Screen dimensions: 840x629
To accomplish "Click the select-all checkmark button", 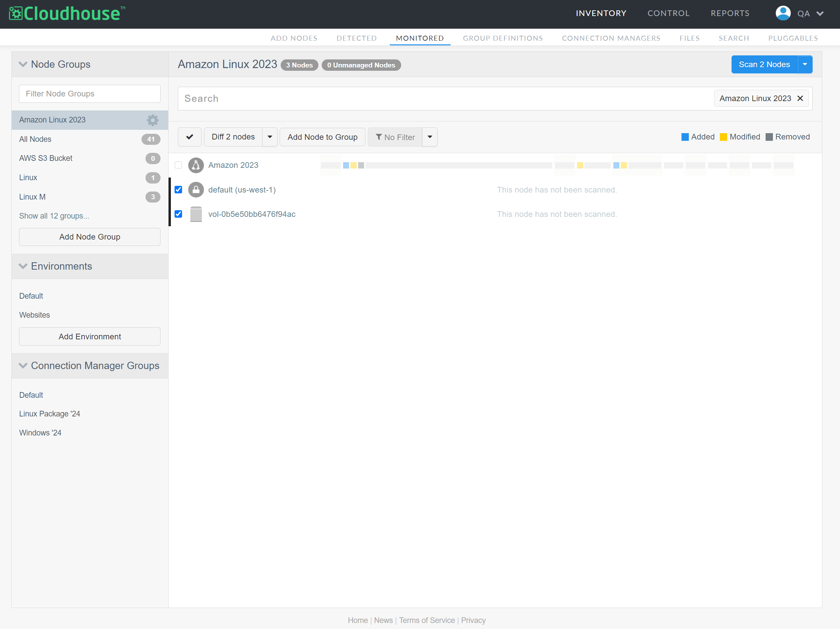I will [x=190, y=137].
